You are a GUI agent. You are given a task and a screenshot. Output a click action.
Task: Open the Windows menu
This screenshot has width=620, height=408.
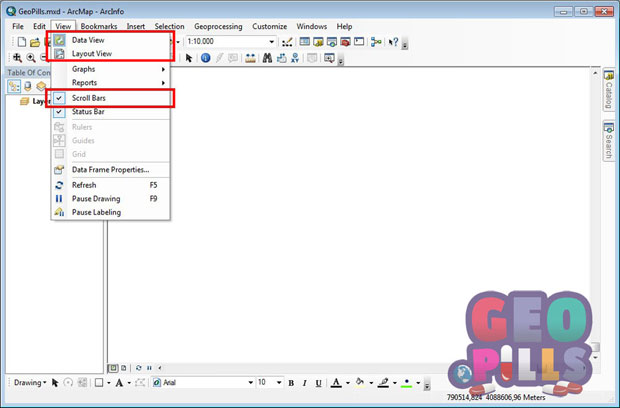[x=312, y=26]
